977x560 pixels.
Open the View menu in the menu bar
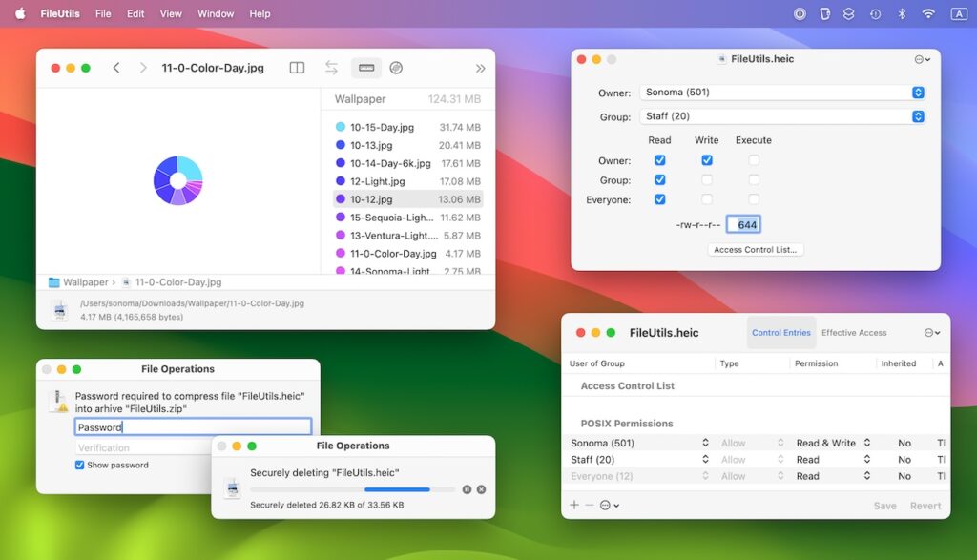pyautogui.click(x=170, y=13)
